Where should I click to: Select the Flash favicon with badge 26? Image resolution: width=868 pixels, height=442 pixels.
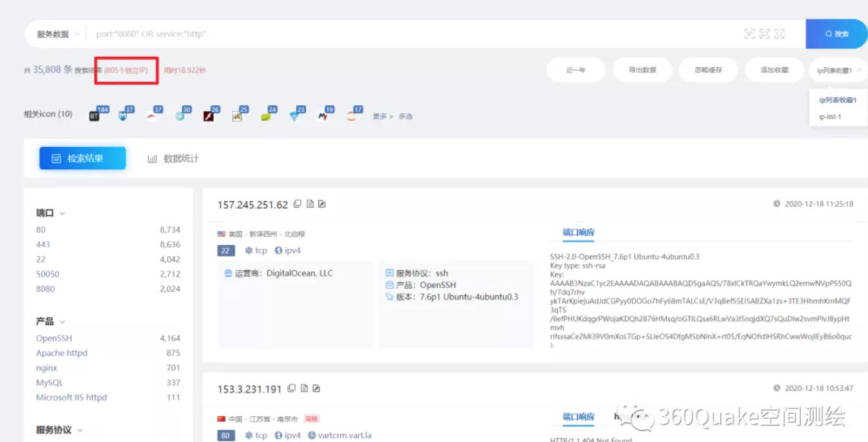tap(208, 116)
